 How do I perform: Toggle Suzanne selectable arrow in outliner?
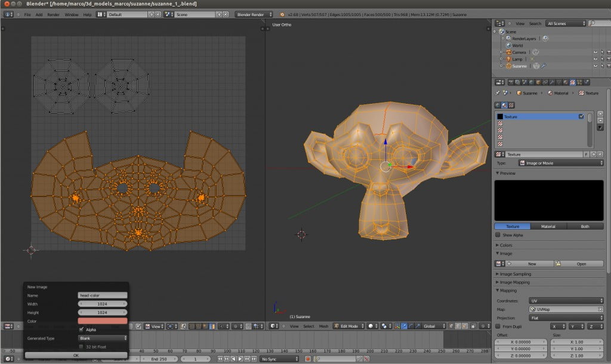(603, 66)
